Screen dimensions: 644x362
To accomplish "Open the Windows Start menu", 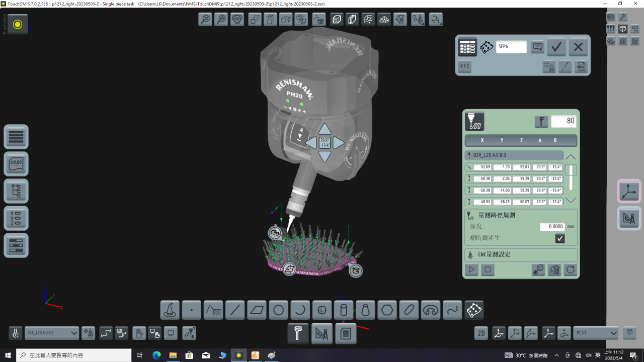I will [8, 355].
